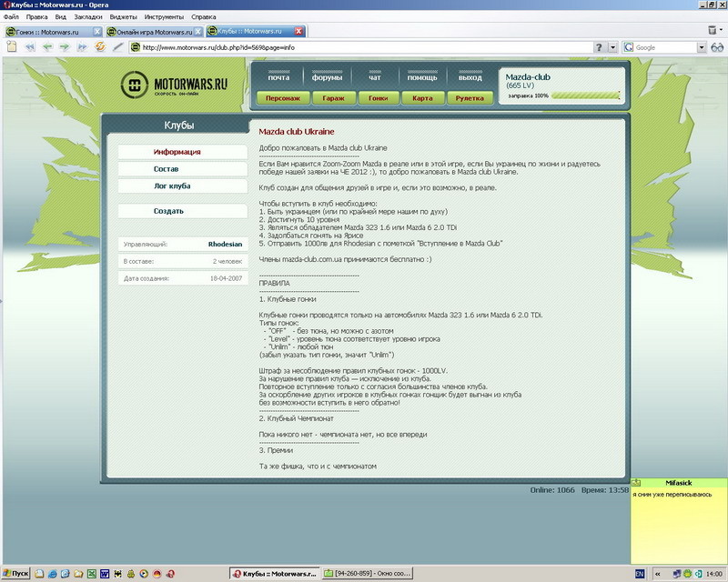
Task: Click the glasses view icon
Action: [x=717, y=47]
